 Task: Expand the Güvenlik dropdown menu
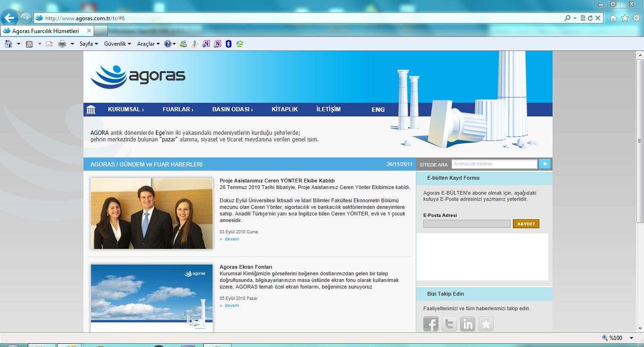(x=117, y=44)
